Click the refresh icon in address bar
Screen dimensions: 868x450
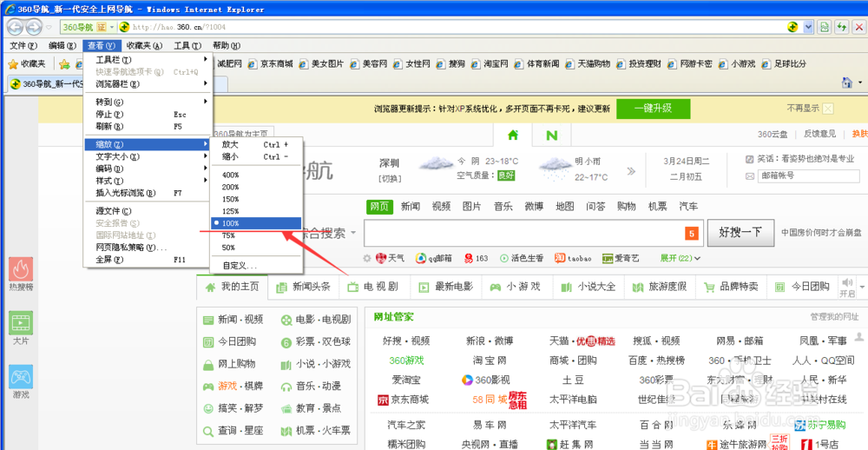point(841,27)
